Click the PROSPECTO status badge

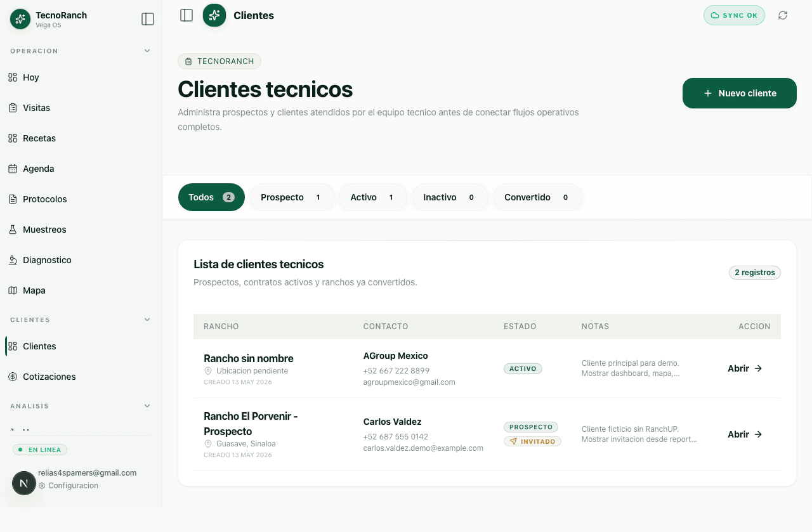(x=531, y=427)
